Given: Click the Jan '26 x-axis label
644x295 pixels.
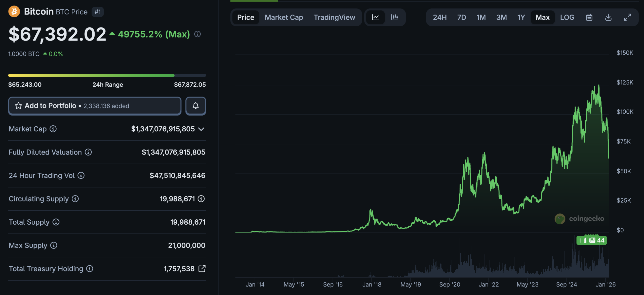Looking at the screenshot, I should coord(606,285).
